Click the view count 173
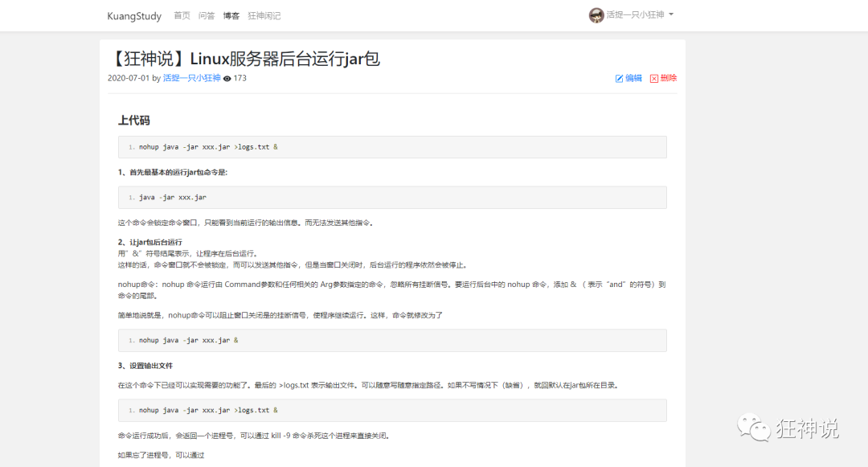 (240, 78)
